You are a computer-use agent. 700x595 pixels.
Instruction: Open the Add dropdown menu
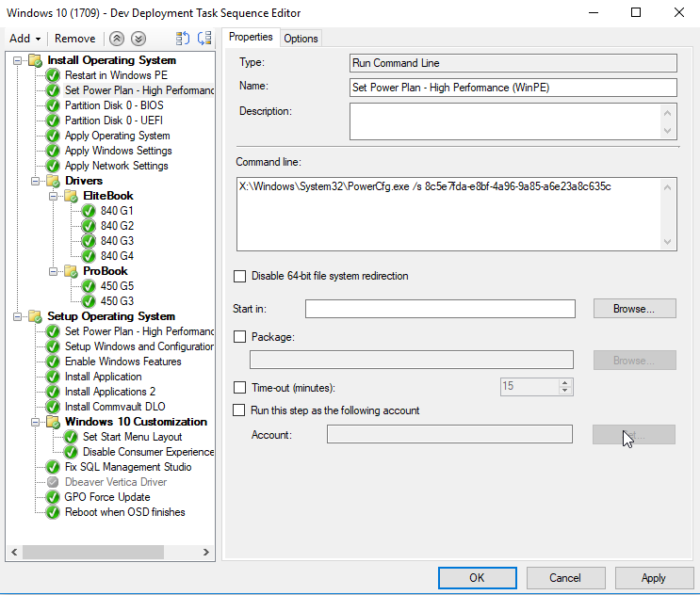[x=24, y=39]
